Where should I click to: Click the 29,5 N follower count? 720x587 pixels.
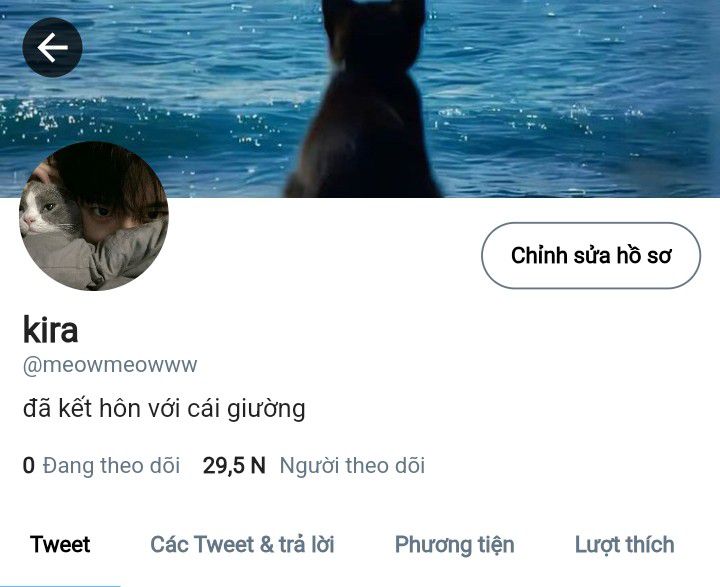[x=234, y=465]
